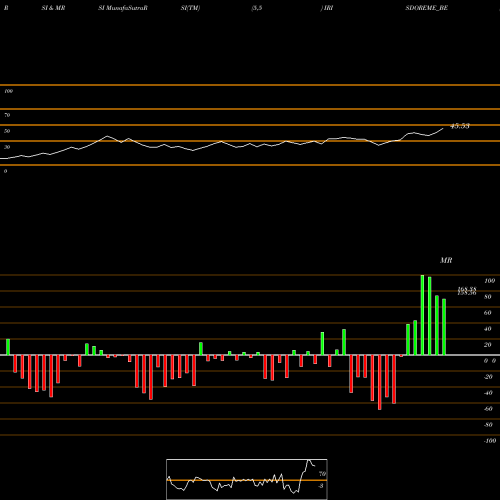
Task: Click the longest red MR bar
Action: [x=379, y=382]
